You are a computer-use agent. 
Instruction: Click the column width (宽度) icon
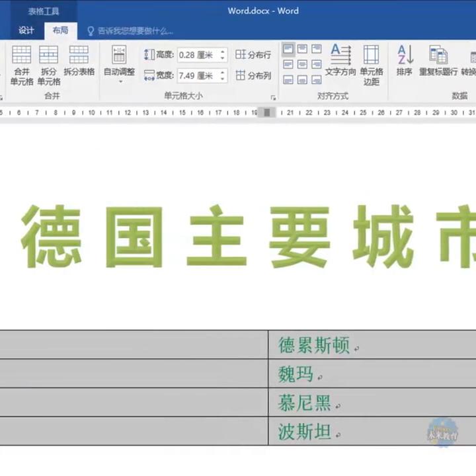coord(149,75)
